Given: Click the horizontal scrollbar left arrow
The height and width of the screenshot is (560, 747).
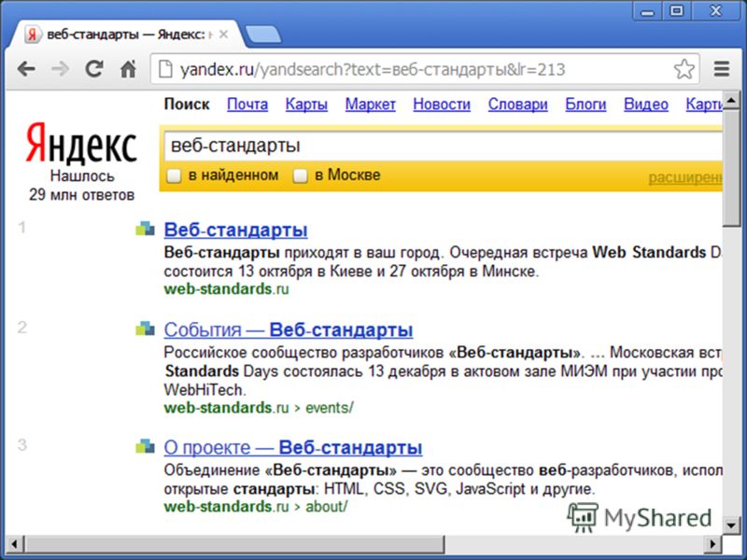Looking at the screenshot, I should [14, 543].
